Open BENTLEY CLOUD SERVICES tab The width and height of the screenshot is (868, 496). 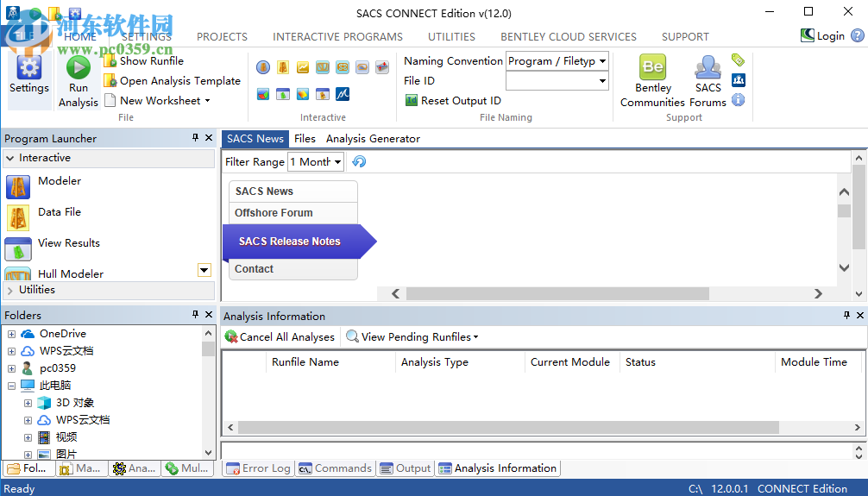point(569,37)
